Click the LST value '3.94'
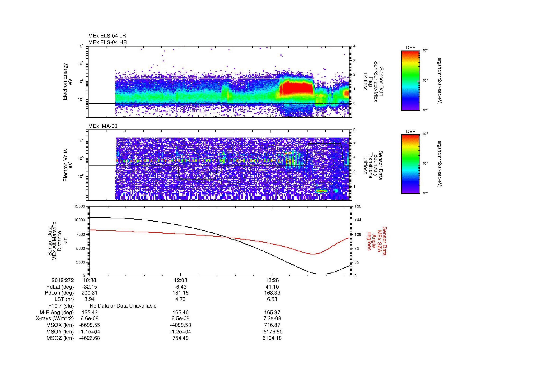555x392 pixels. [x=90, y=299]
